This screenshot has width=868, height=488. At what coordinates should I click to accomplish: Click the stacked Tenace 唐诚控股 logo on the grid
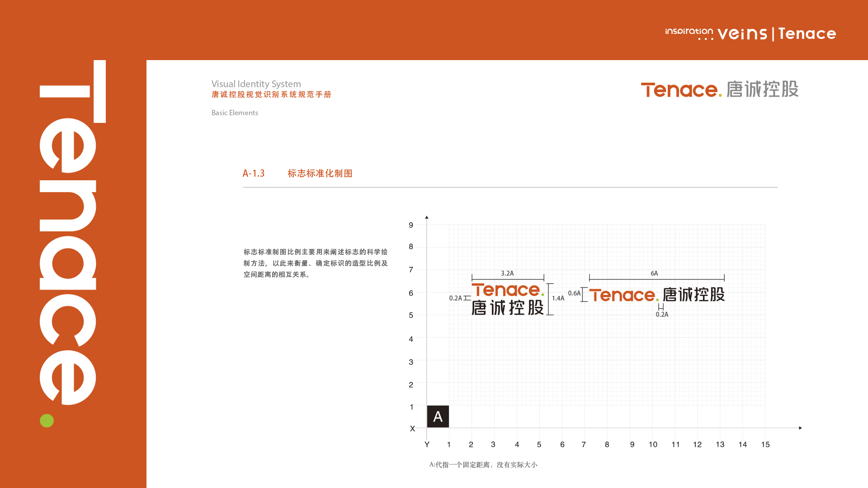point(508,299)
